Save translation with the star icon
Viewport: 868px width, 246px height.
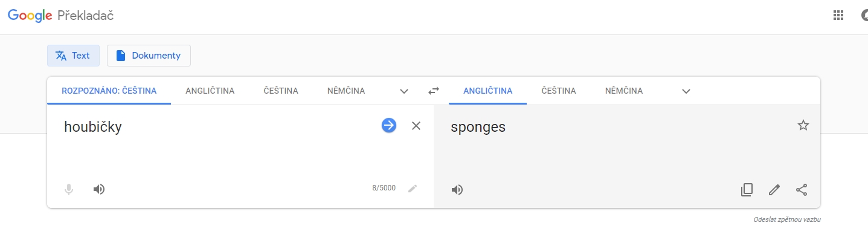point(803,125)
